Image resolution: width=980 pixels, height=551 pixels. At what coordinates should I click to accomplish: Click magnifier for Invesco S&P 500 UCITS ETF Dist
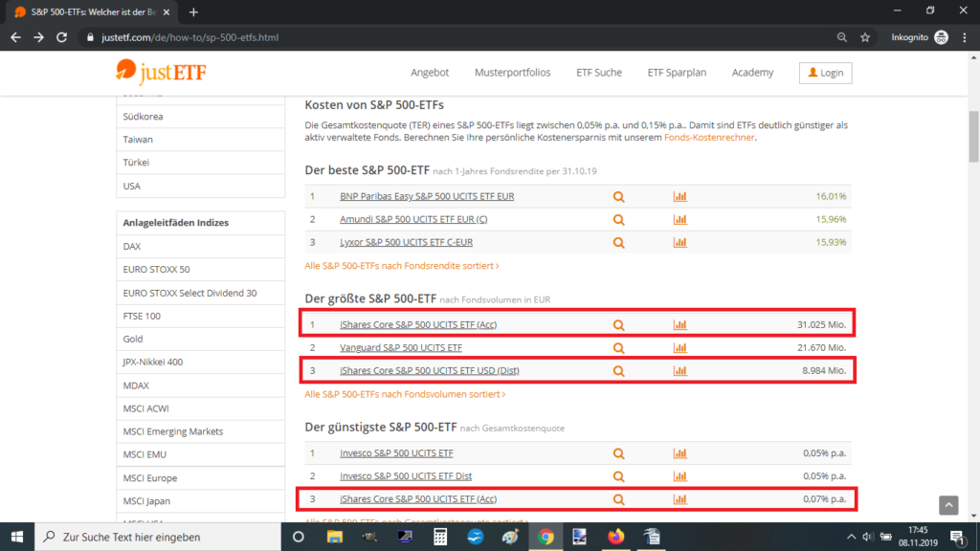[x=618, y=476]
